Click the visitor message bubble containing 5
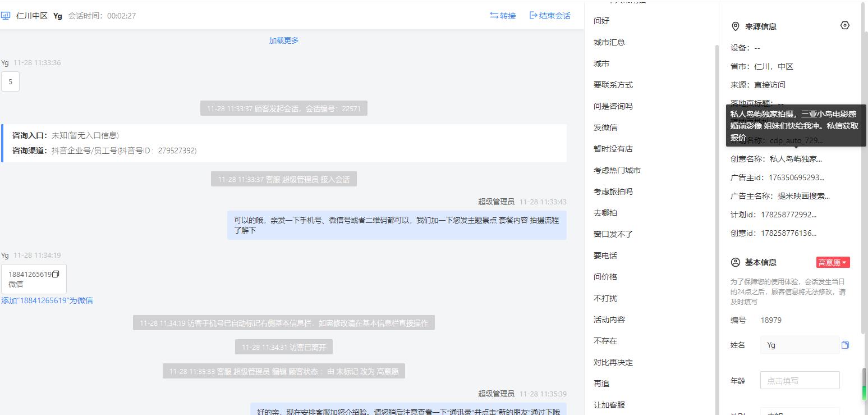This screenshot has width=868, height=415. pos(10,81)
